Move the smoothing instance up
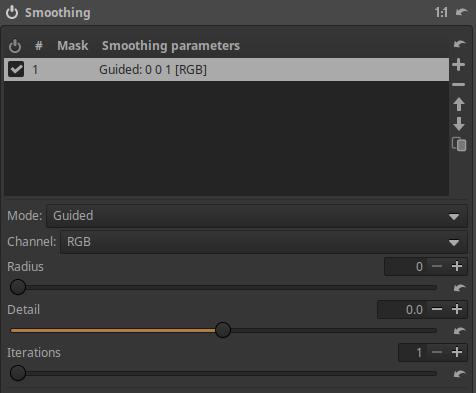This screenshot has width=476, height=393. pos(459,104)
